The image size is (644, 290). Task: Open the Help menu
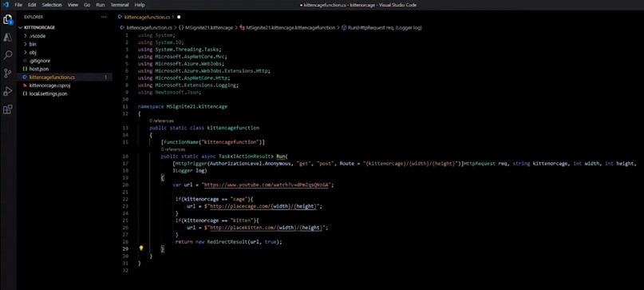(140, 5)
